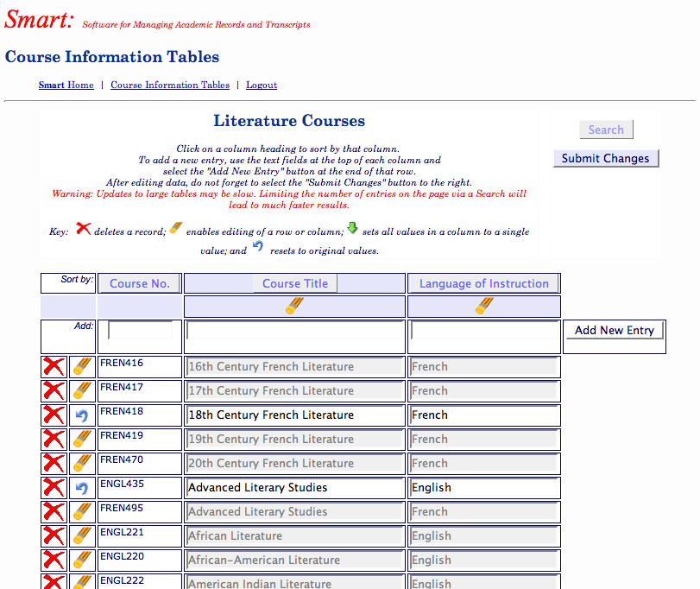Enable editing of the Course Title column

pos(294,307)
